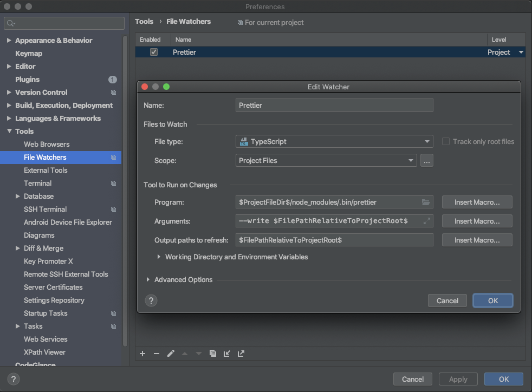Image resolution: width=532 pixels, height=392 pixels.
Task: Focus the Output paths to refresh field
Action: [x=334, y=240]
